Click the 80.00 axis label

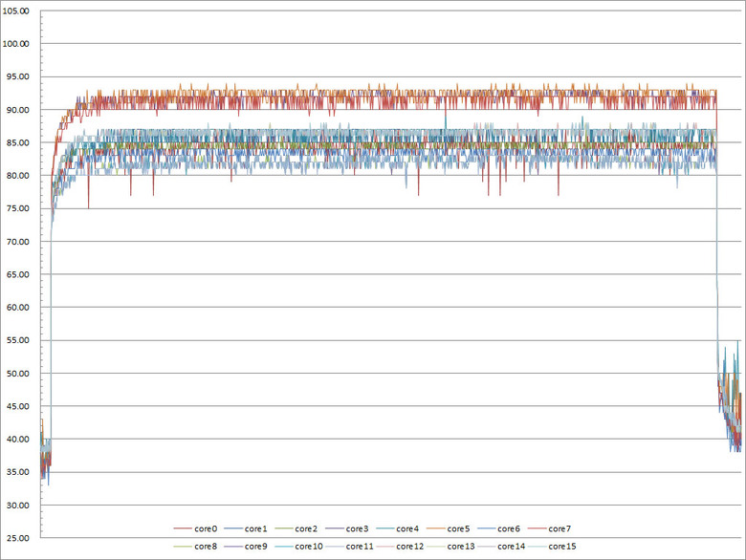click(x=17, y=176)
